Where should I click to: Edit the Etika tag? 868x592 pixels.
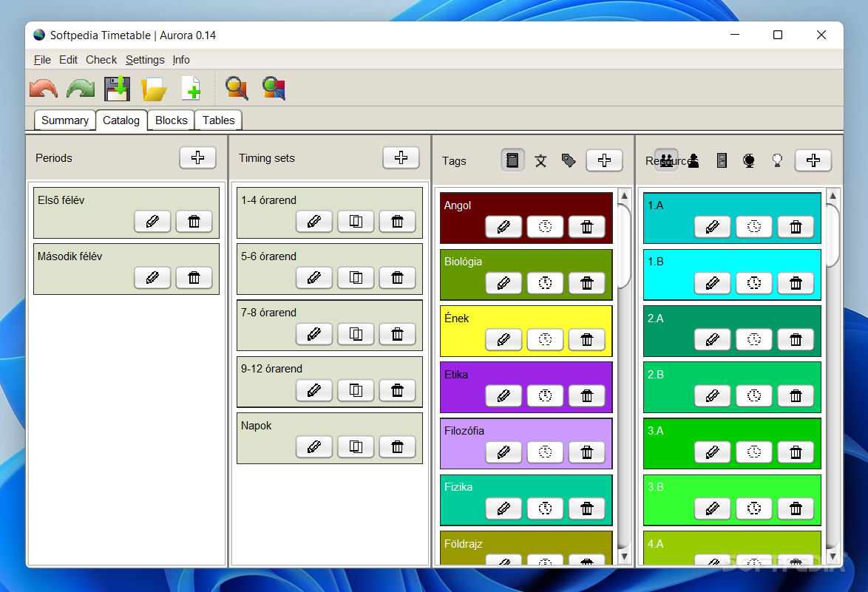click(503, 396)
